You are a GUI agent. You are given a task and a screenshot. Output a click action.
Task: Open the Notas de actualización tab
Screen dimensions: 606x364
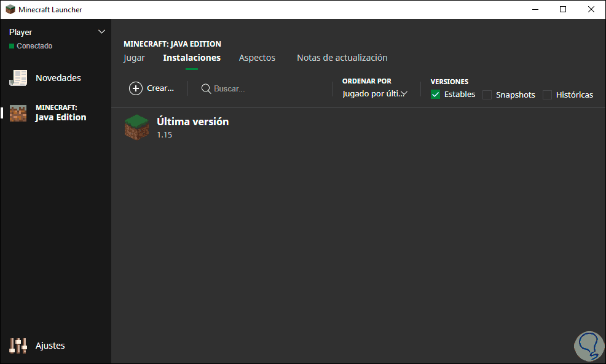point(342,58)
